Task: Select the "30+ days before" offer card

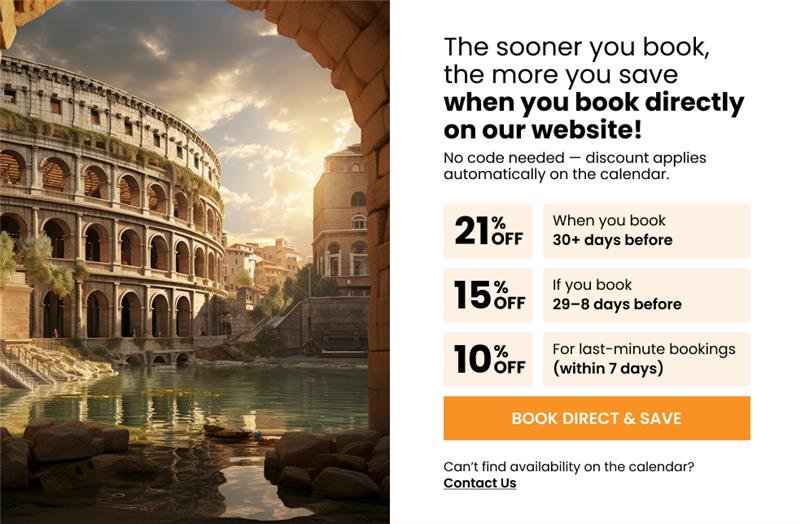Action: tap(646, 231)
